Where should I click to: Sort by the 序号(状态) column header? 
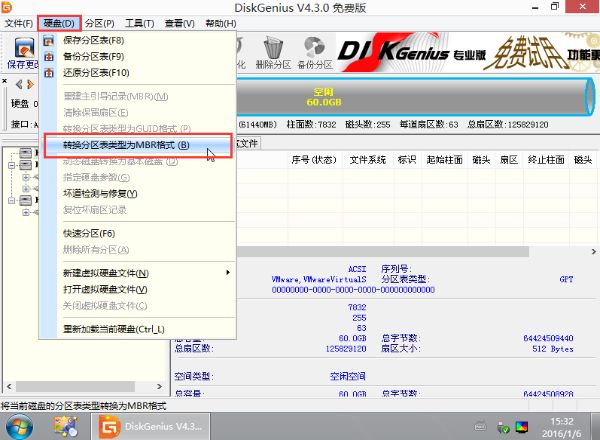(x=314, y=160)
